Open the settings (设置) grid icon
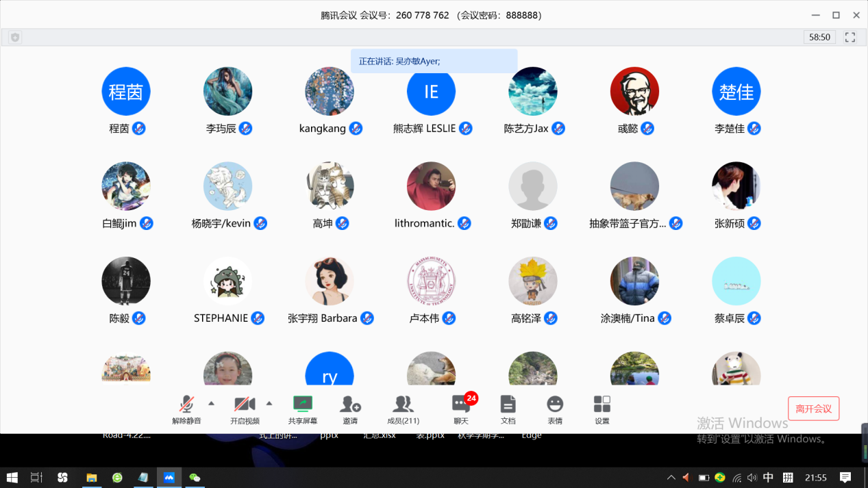This screenshot has height=488, width=868. (602, 404)
